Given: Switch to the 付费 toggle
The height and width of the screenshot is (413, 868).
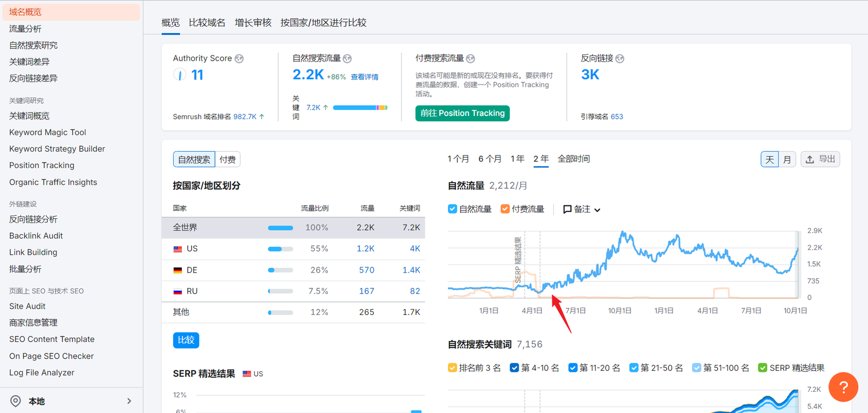Looking at the screenshot, I should pos(228,159).
